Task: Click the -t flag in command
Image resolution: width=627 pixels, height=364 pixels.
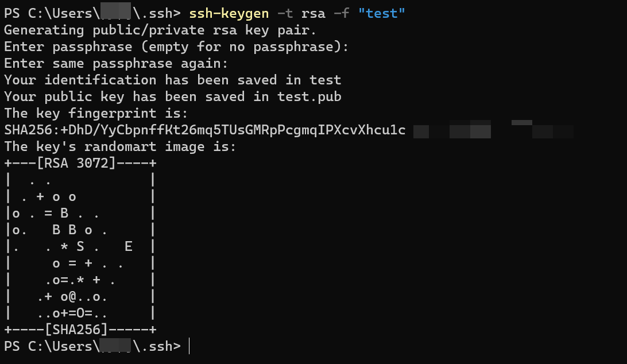Action: (x=285, y=14)
